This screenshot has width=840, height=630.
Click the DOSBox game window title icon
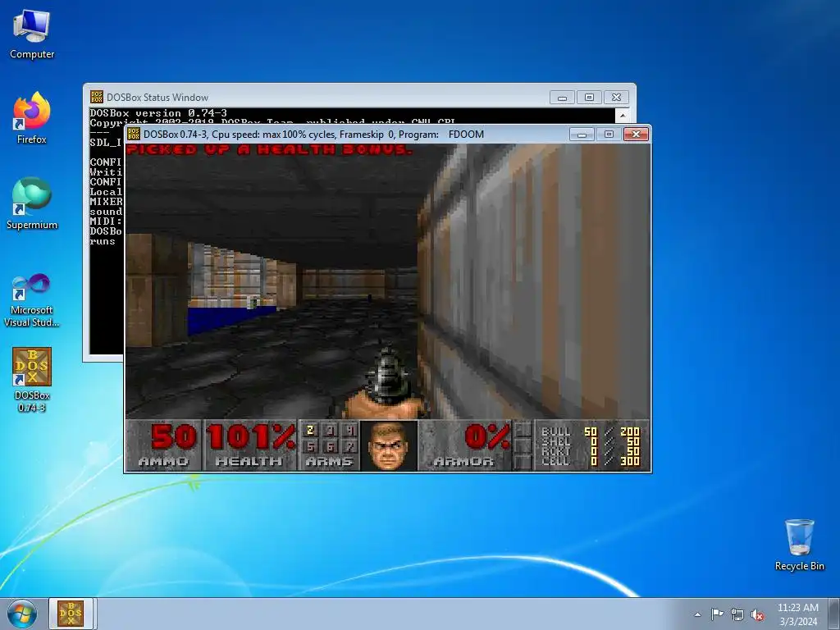[134, 134]
